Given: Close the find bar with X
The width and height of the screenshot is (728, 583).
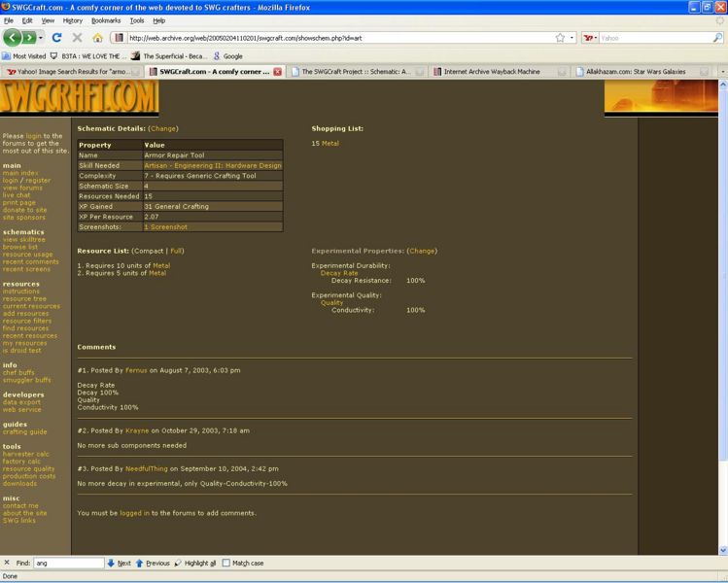Looking at the screenshot, I should click(8, 563).
